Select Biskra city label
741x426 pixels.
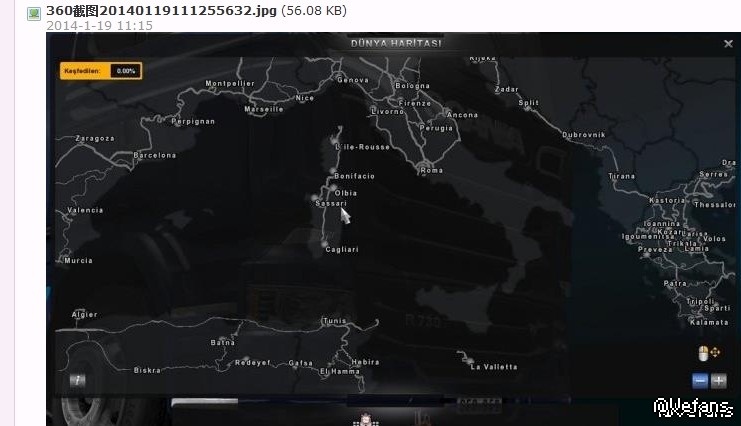[147, 370]
